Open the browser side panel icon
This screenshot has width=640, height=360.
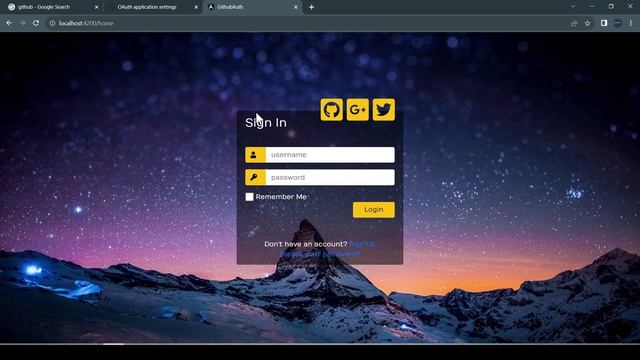click(604, 23)
